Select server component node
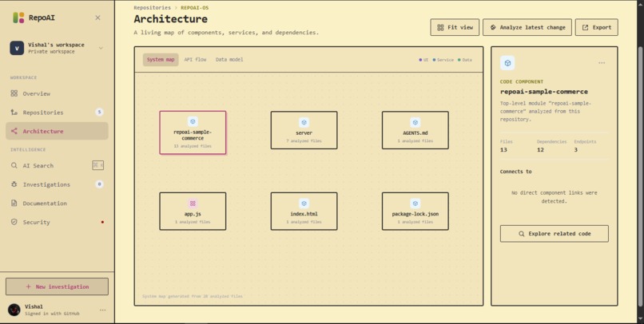Viewport: 644px width, 324px height. 304,130
